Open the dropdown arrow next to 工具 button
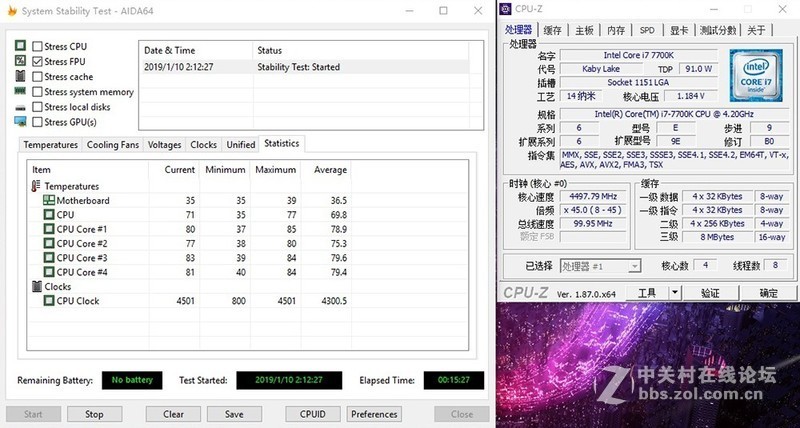Image resolution: width=800 pixels, height=428 pixels. [675, 293]
